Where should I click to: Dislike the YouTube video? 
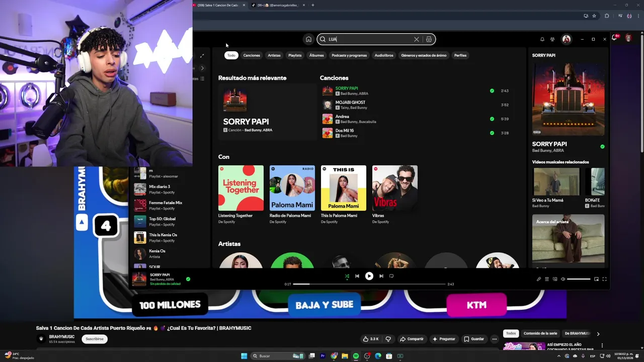pyautogui.click(x=388, y=339)
